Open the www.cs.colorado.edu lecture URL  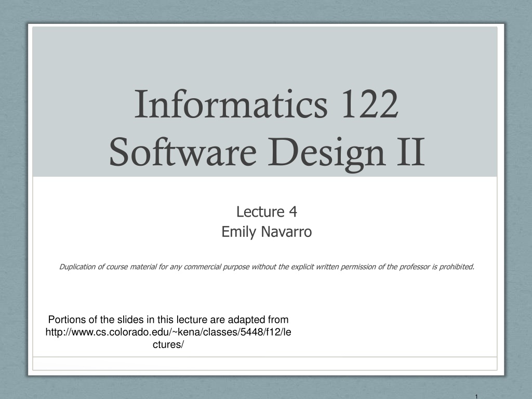(x=168, y=332)
